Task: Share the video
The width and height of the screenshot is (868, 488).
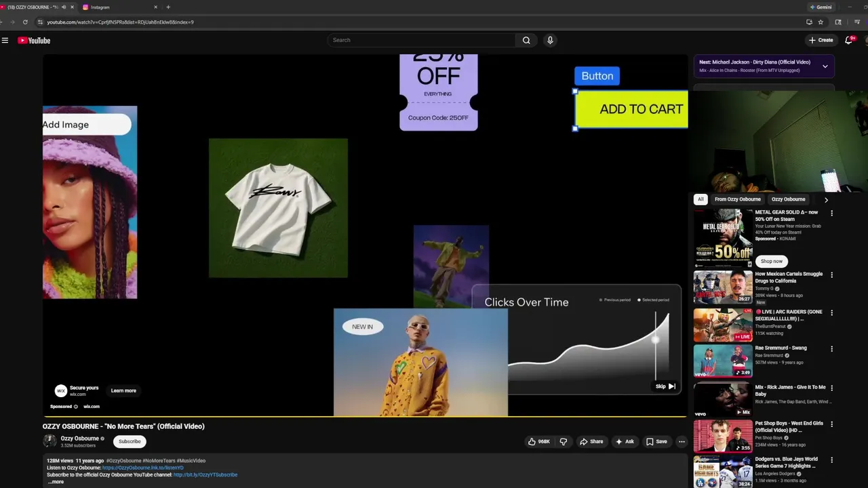Action: pos(591,441)
